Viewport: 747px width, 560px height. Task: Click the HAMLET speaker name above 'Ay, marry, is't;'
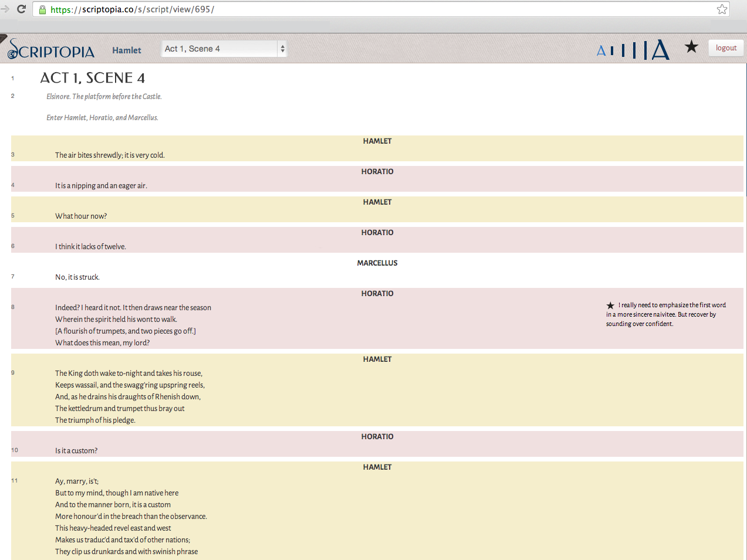[377, 467]
